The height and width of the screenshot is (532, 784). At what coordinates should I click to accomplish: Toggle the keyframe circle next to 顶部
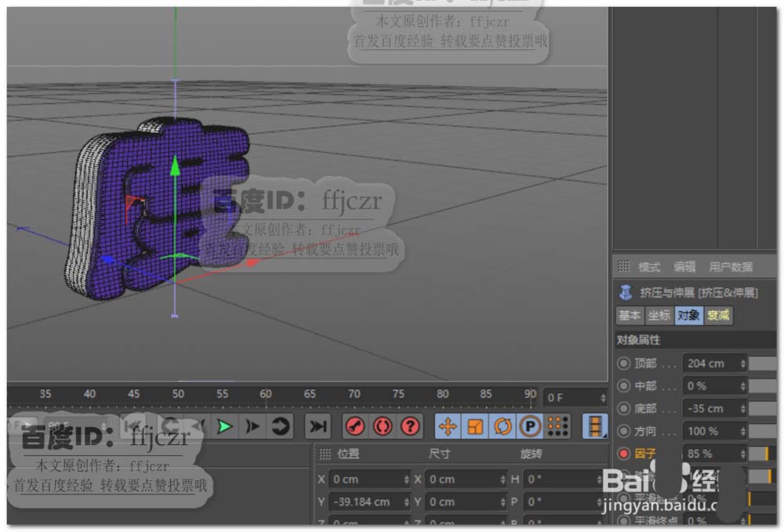623,364
